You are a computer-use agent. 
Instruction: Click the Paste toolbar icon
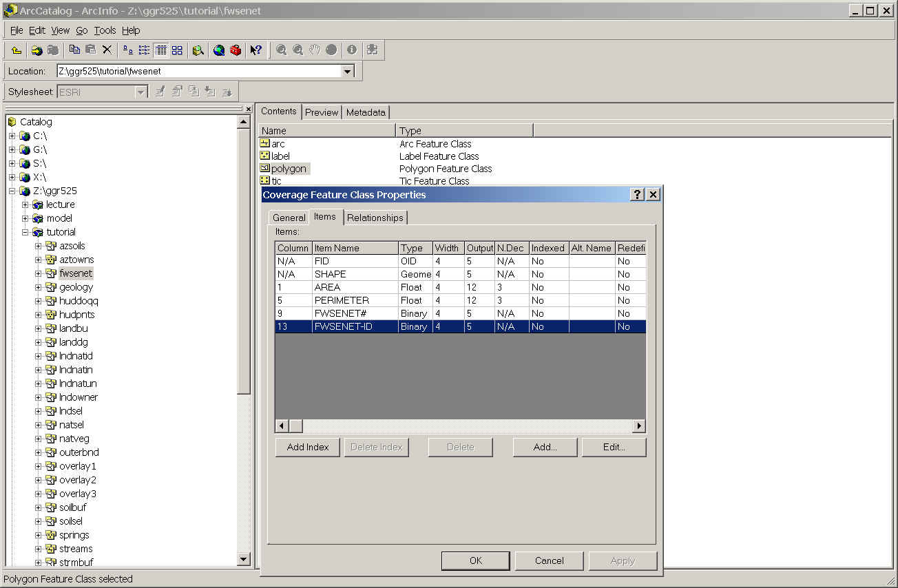pos(90,50)
